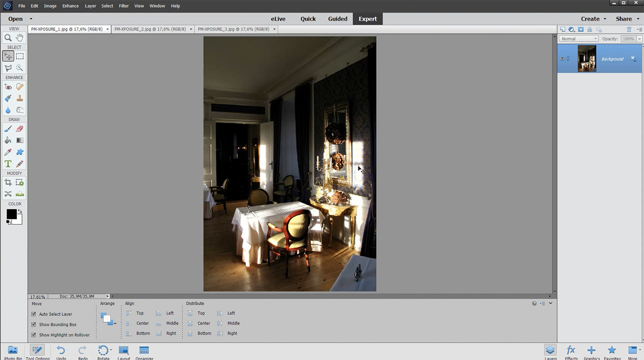Click the Rotate icon in taskbar
Viewport: 644px width, 360px height.
coord(103,352)
